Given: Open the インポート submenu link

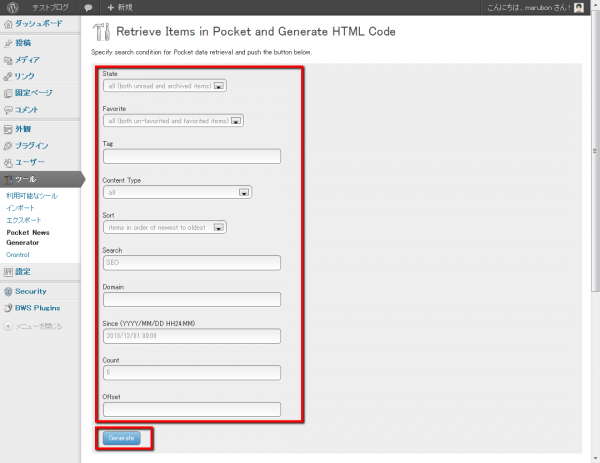Looking at the screenshot, I should point(20,208).
